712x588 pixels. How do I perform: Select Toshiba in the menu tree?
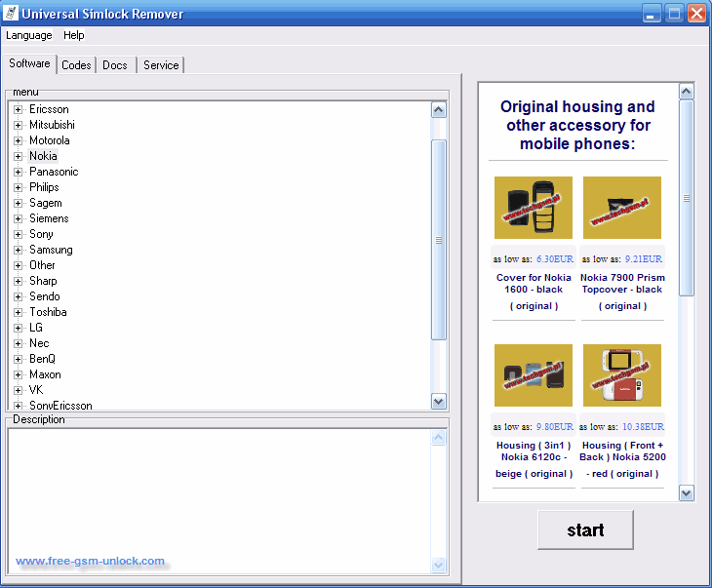click(48, 312)
